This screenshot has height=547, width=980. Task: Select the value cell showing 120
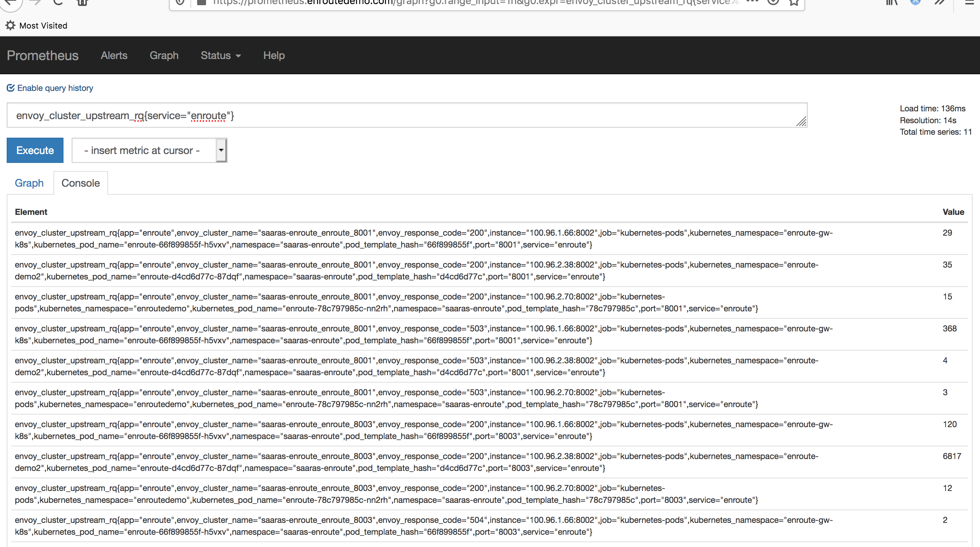point(950,425)
